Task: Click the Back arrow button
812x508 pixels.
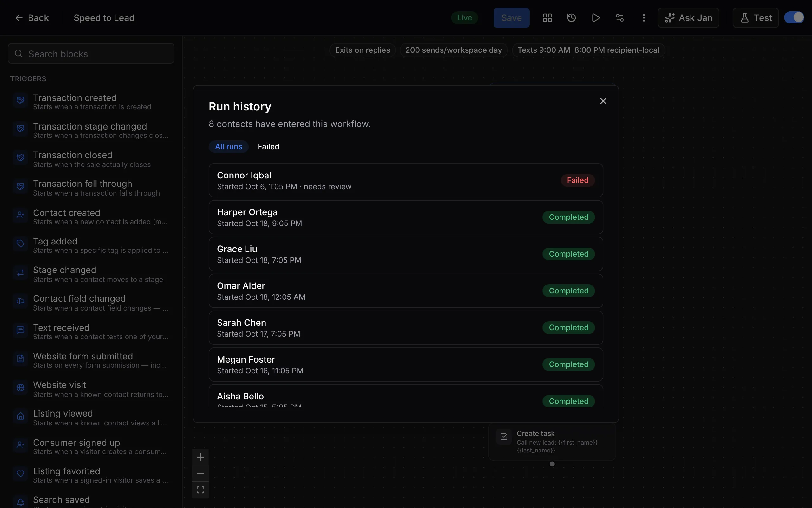Action: coord(32,18)
